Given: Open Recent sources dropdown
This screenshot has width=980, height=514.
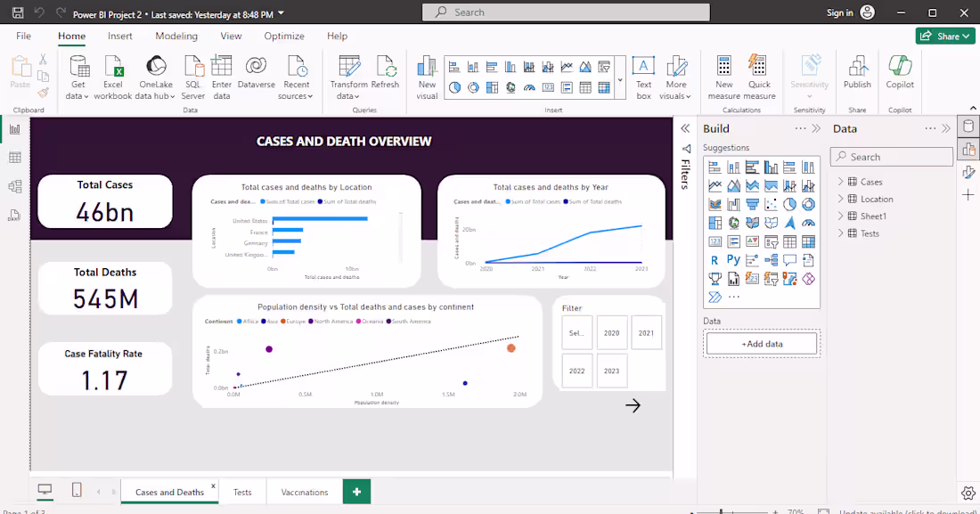Looking at the screenshot, I should coord(296,78).
